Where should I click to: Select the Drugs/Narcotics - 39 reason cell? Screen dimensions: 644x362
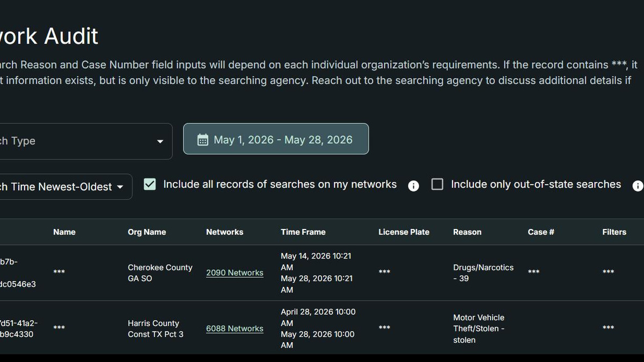[483, 273]
